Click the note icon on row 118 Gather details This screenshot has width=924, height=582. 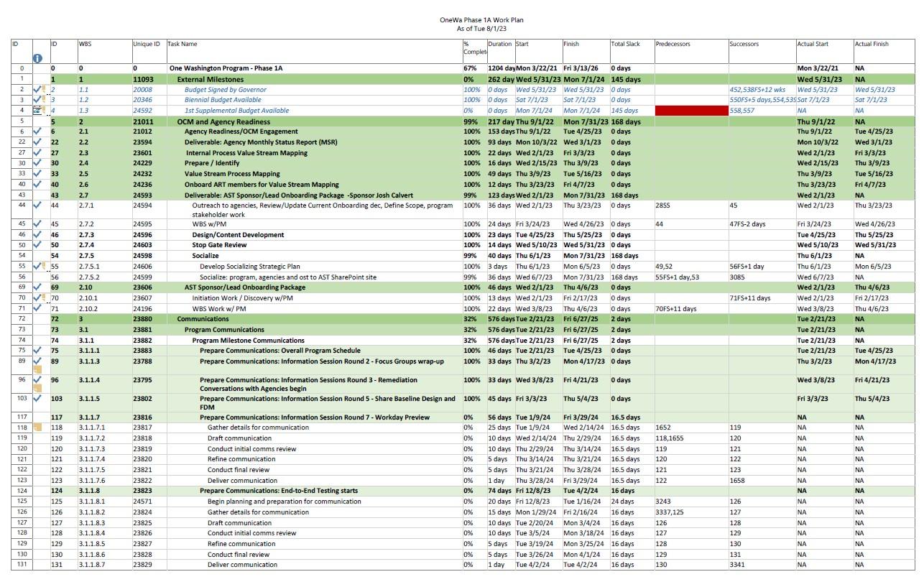(37, 427)
